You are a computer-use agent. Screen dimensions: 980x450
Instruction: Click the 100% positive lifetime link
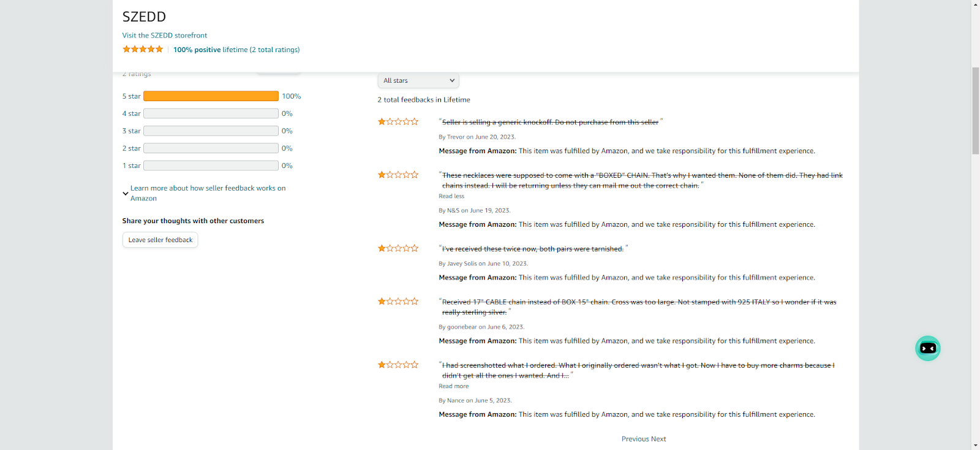tap(236, 50)
